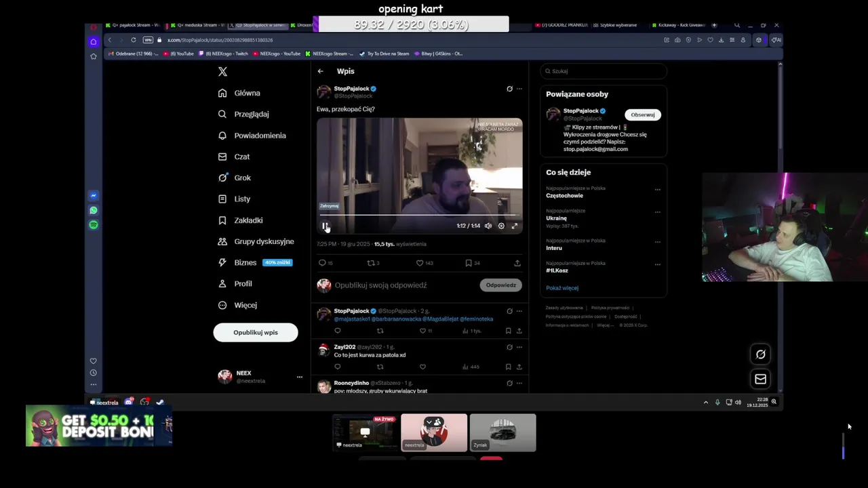The image size is (868, 488).
Task: Share the main StopPajalock post
Action: (x=517, y=263)
